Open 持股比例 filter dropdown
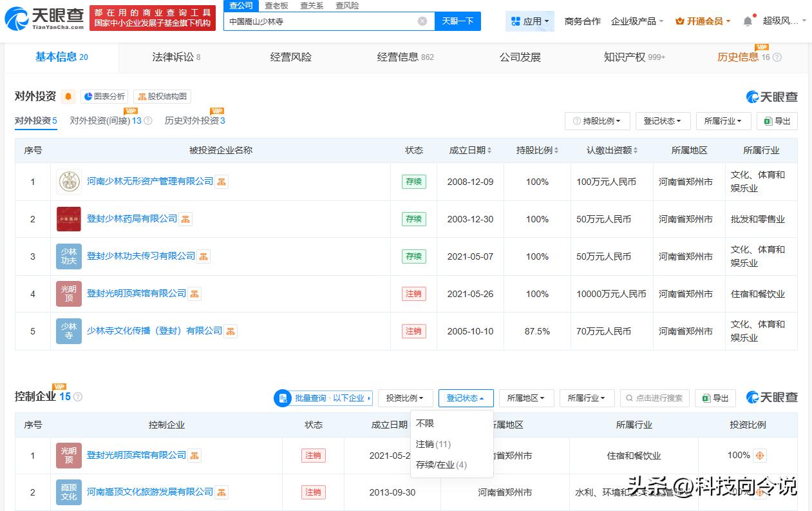 tap(598, 121)
